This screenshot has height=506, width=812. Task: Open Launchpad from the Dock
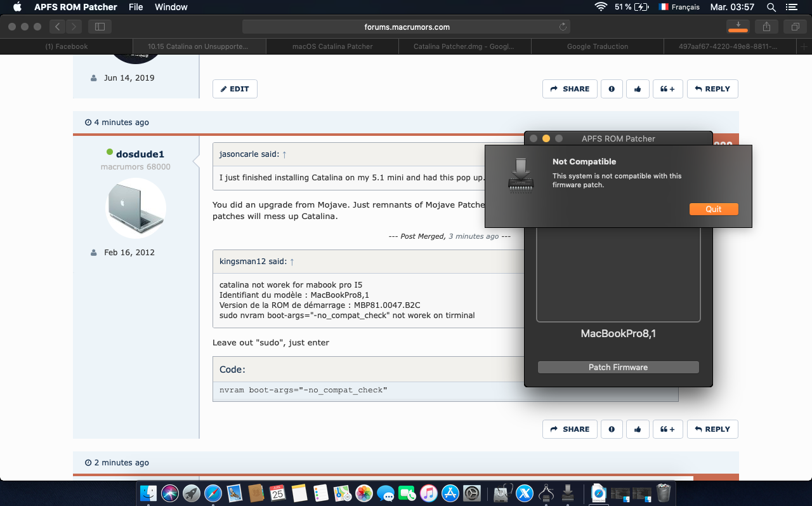[191, 493]
